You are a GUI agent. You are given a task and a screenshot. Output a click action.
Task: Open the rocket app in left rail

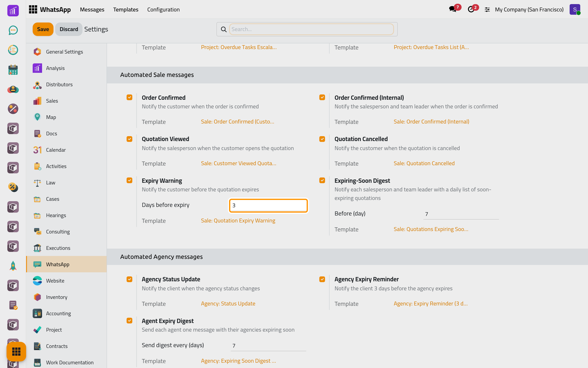13,266
